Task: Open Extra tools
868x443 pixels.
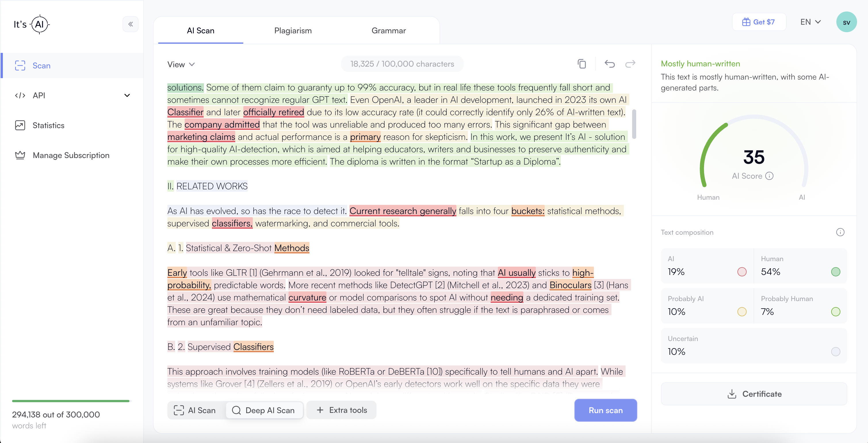Action: coord(341,410)
